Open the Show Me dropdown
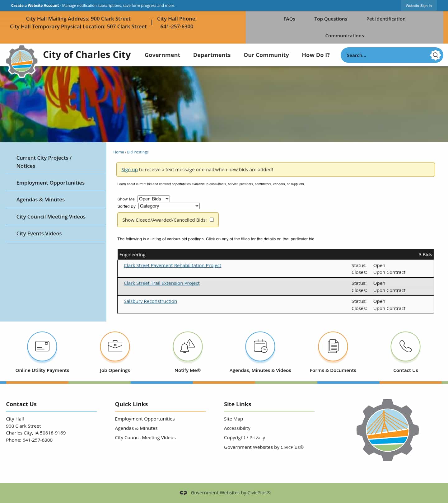Screen dimensions: 448x503 [x=154, y=199]
